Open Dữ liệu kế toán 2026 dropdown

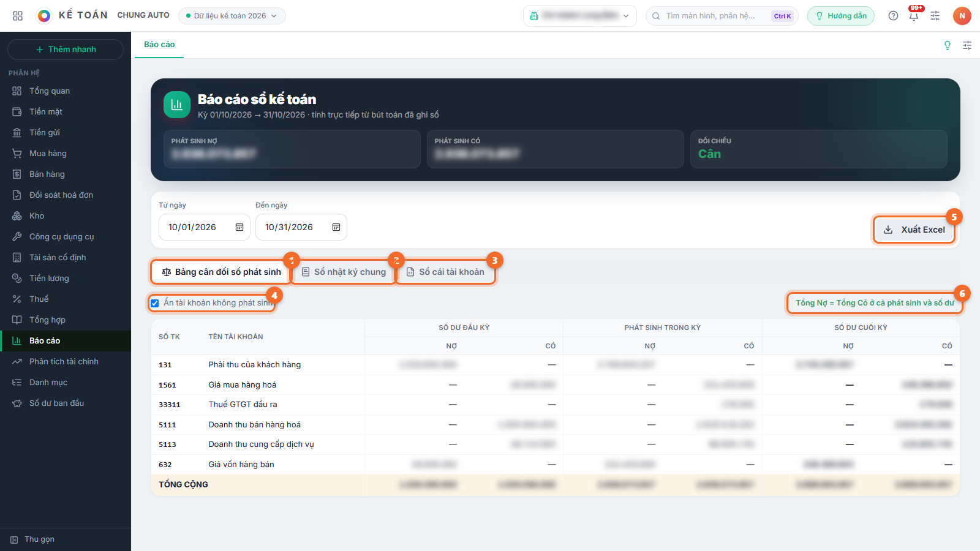tap(232, 16)
